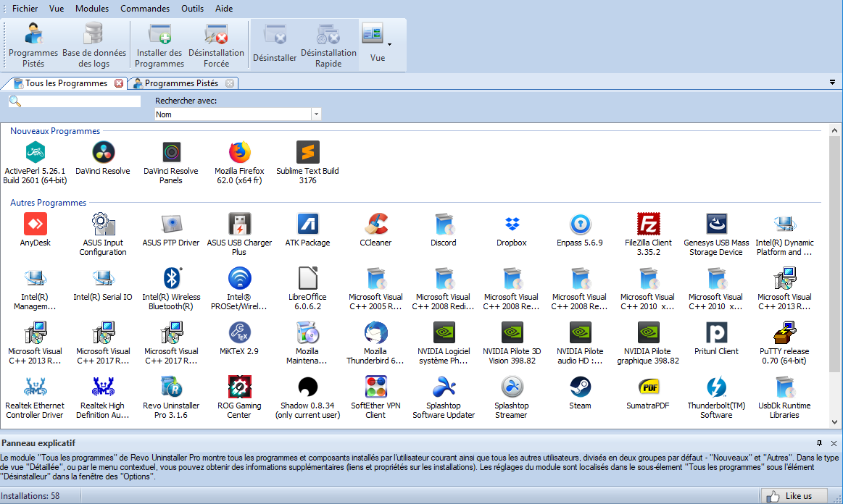This screenshot has width=843, height=504.
Task: Start Désinstallation Forcée tool
Action: [216, 45]
